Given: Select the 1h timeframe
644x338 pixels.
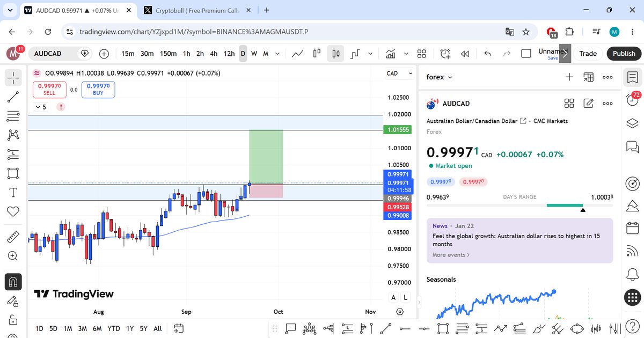Looking at the screenshot, I should (186, 54).
